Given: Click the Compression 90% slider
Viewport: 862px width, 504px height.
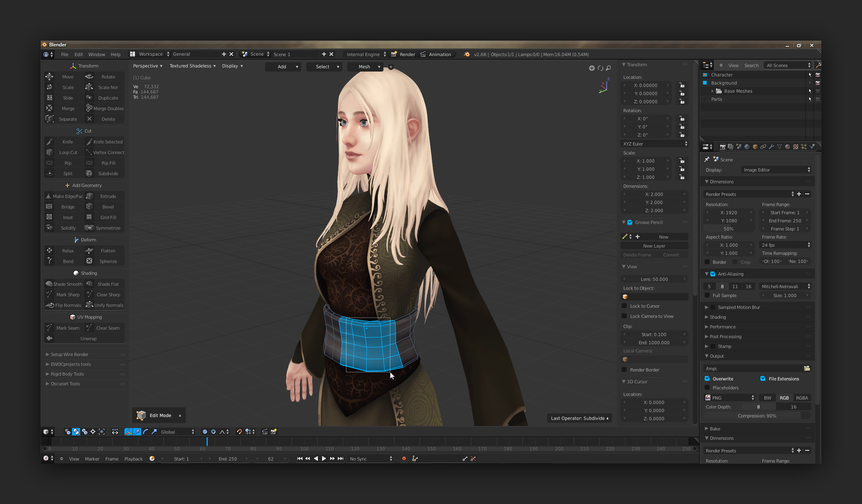Looking at the screenshot, I should click(756, 416).
